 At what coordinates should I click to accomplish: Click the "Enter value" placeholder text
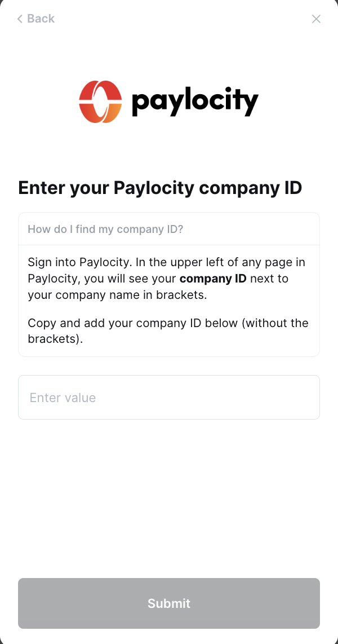point(63,398)
